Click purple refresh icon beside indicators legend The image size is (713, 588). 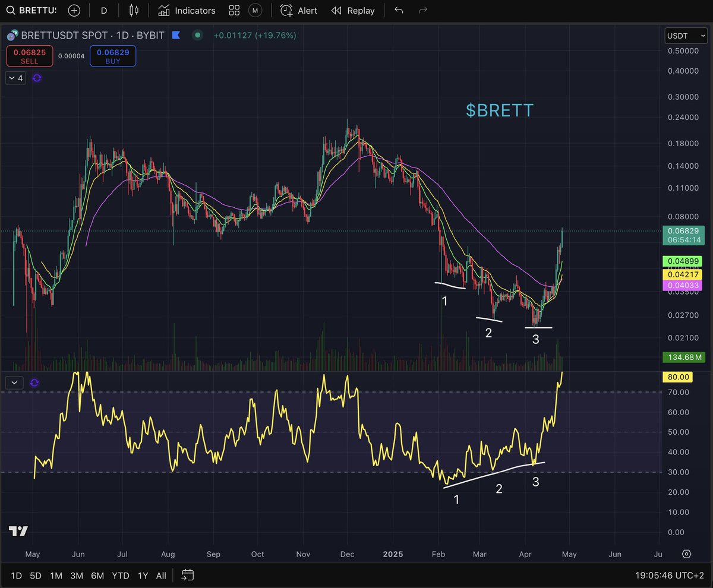[x=37, y=78]
